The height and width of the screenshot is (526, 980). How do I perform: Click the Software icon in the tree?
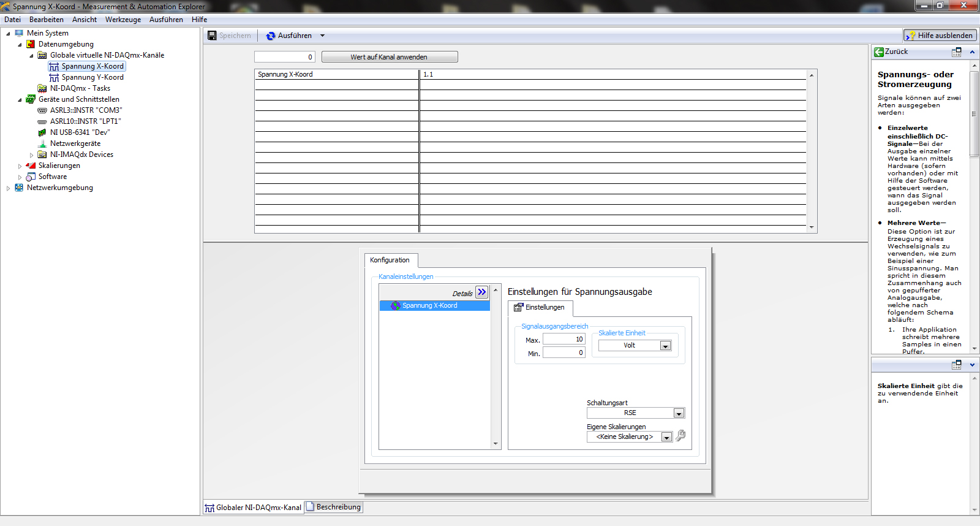pos(31,177)
